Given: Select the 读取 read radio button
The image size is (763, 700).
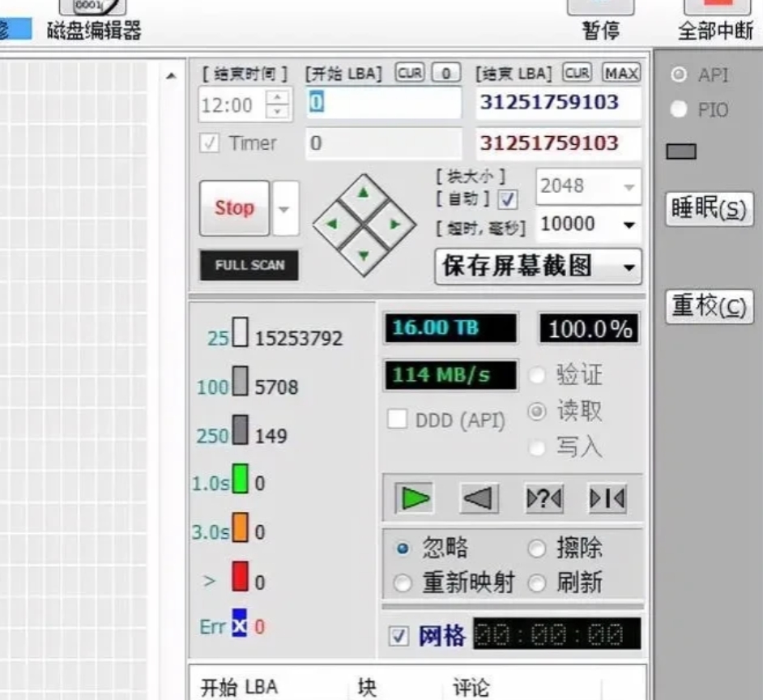Looking at the screenshot, I should (x=537, y=412).
